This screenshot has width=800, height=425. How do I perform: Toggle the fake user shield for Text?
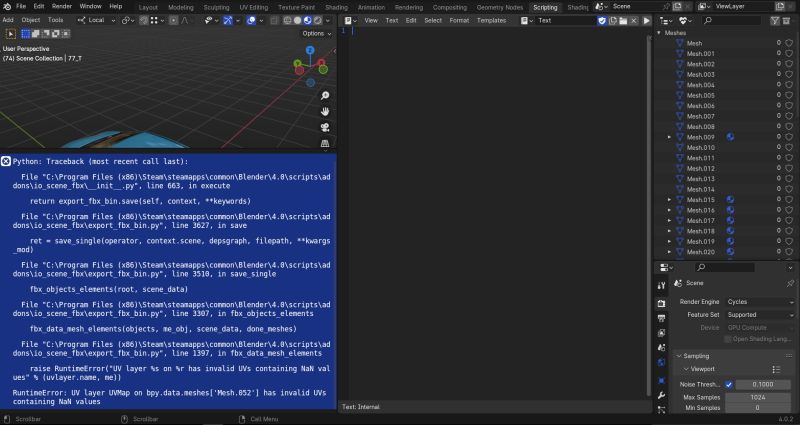[602, 21]
